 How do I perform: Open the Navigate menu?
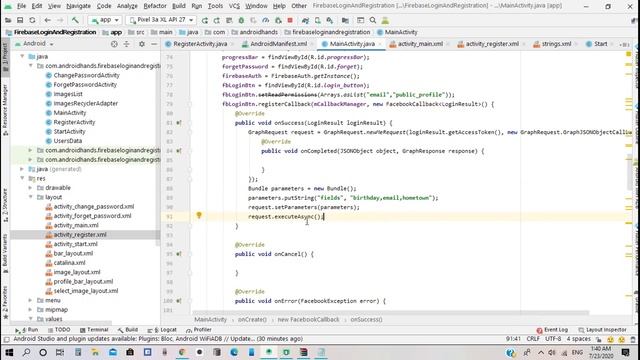click(x=78, y=6)
